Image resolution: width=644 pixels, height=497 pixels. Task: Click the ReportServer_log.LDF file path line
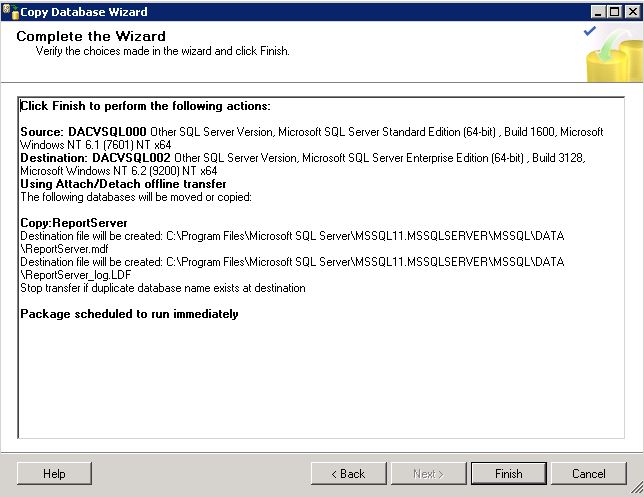(292, 268)
